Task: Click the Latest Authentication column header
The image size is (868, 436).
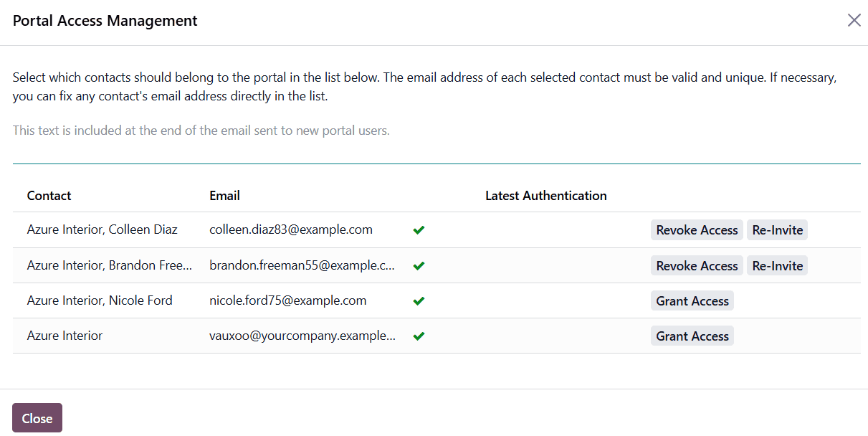Action: pos(546,196)
